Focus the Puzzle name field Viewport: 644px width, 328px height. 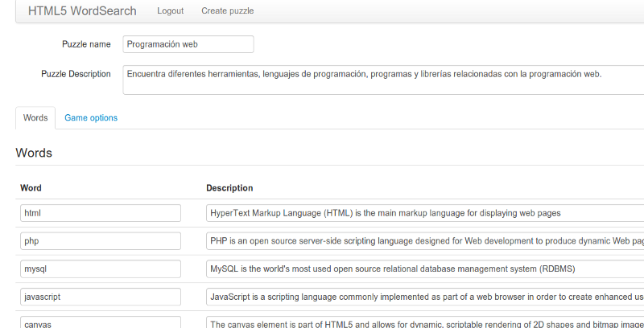click(x=188, y=44)
